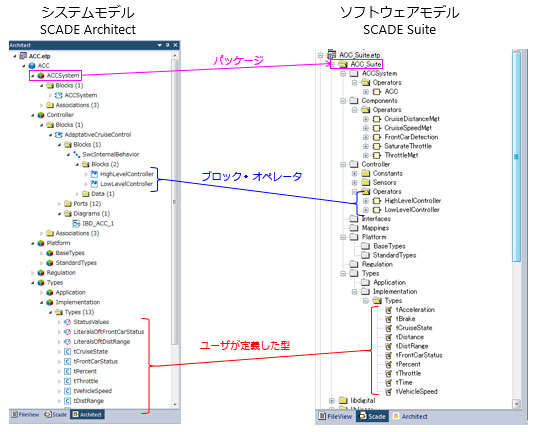The width and height of the screenshot is (536, 432).
Task: Expand the libdigital node in Suite
Action: click(332, 401)
